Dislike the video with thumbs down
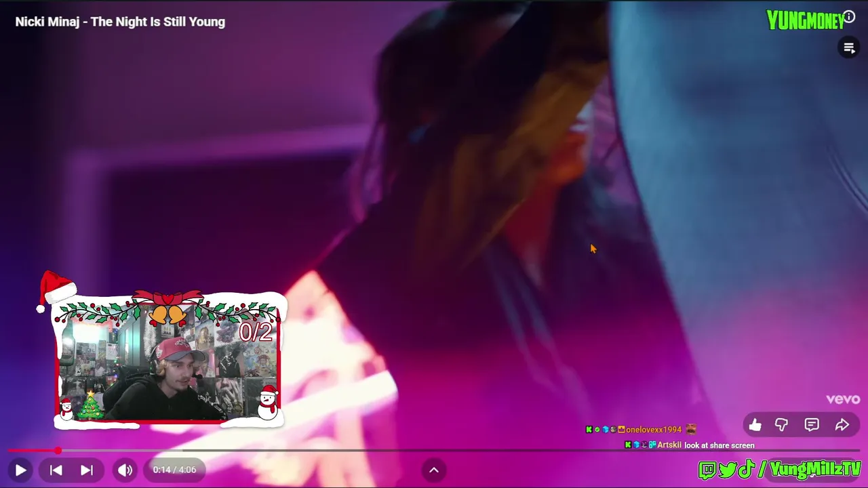The height and width of the screenshot is (488, 868). point(781,425)
